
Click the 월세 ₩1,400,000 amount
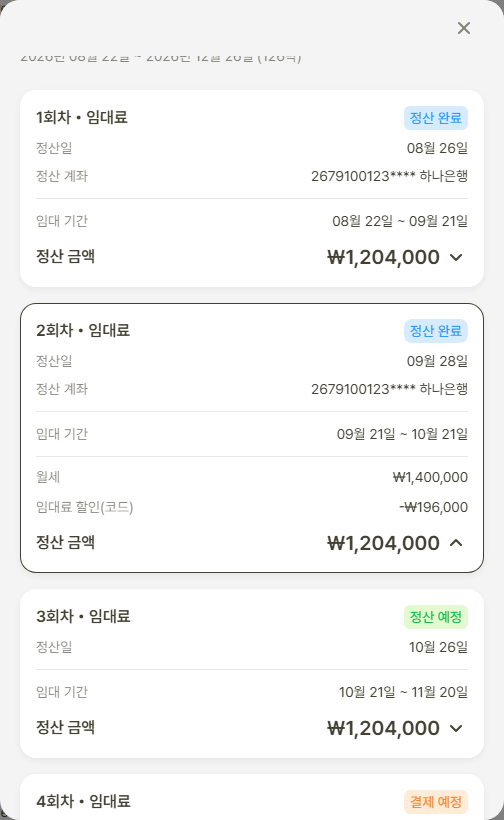coord(430,477)
